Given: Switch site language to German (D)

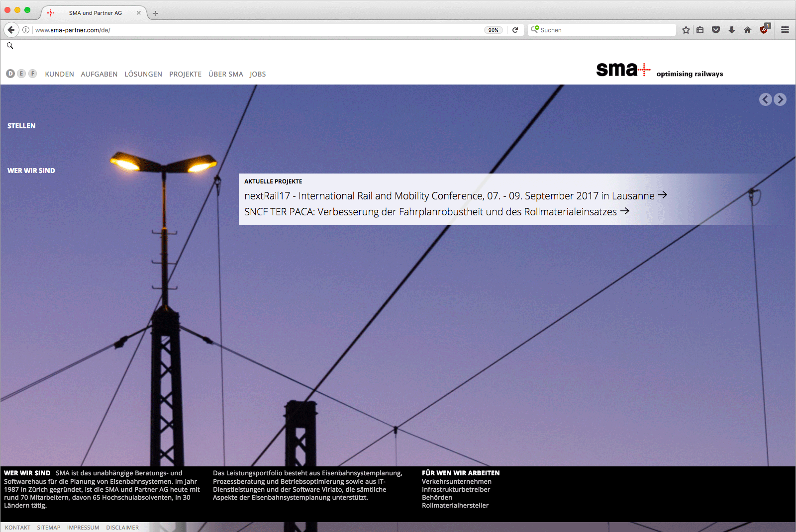Looking at the screenshot, I should [10, 74].
